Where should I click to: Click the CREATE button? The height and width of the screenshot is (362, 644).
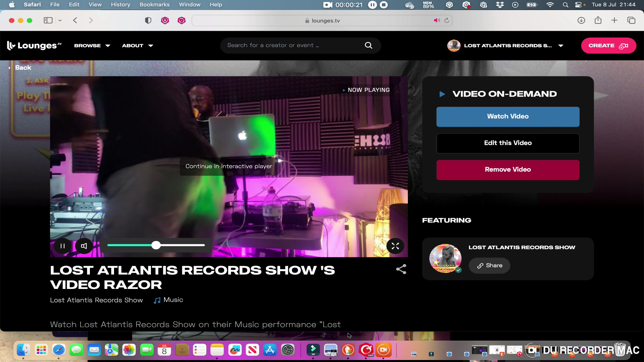click(608, 46)
